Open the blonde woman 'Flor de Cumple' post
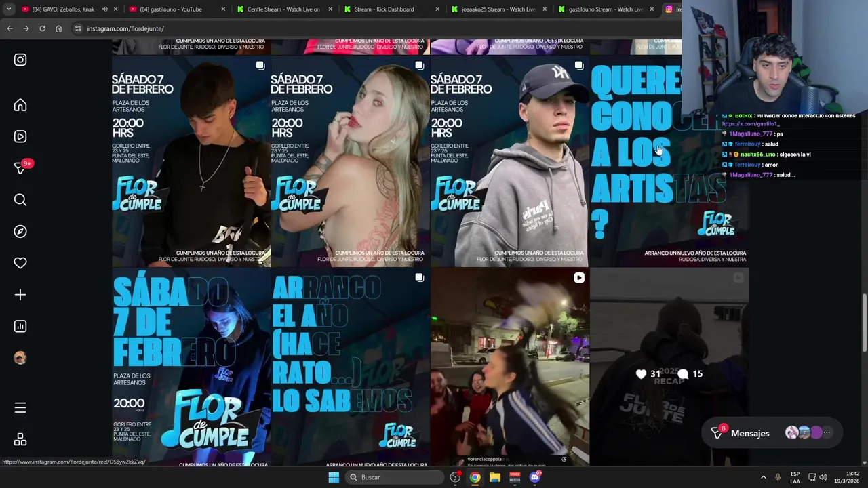Image resolution: width=868 pixels, height=488 pixels. coord(350,161)
